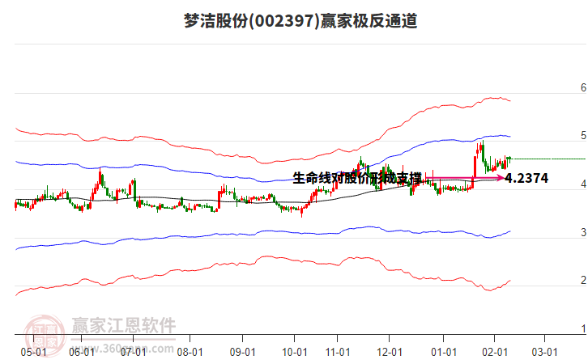
Task: Select the 08-01 date axis label
Action: point(190,353)
